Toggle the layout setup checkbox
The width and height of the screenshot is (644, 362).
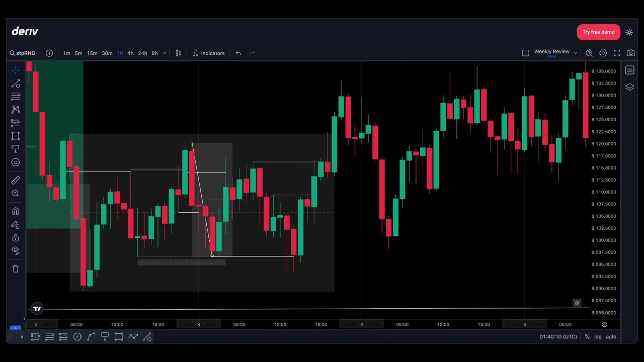(525, 53)
